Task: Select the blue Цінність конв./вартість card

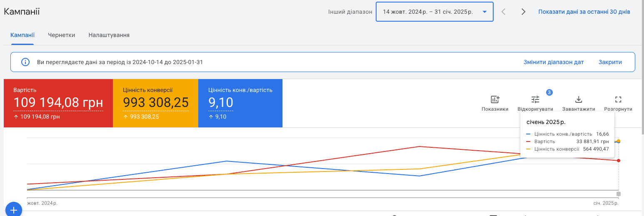Action: (x=241, y=103)
